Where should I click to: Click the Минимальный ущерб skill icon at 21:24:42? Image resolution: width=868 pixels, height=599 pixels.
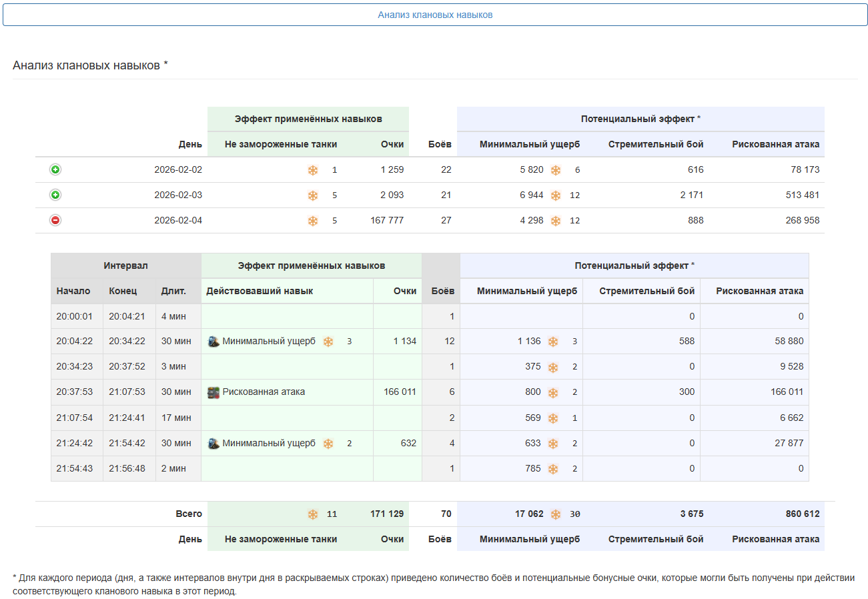(213, 443)
